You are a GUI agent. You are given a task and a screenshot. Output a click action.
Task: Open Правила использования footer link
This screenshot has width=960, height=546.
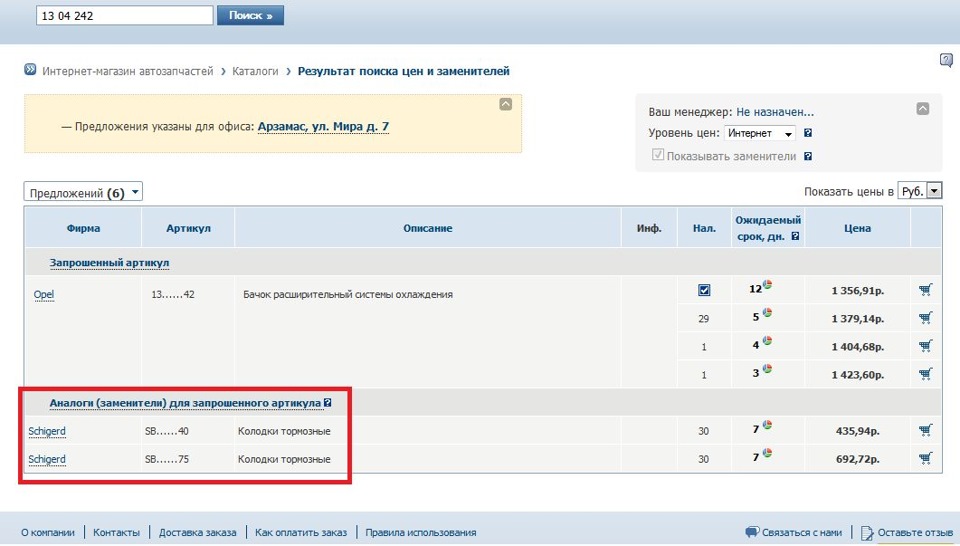point(421,533)
